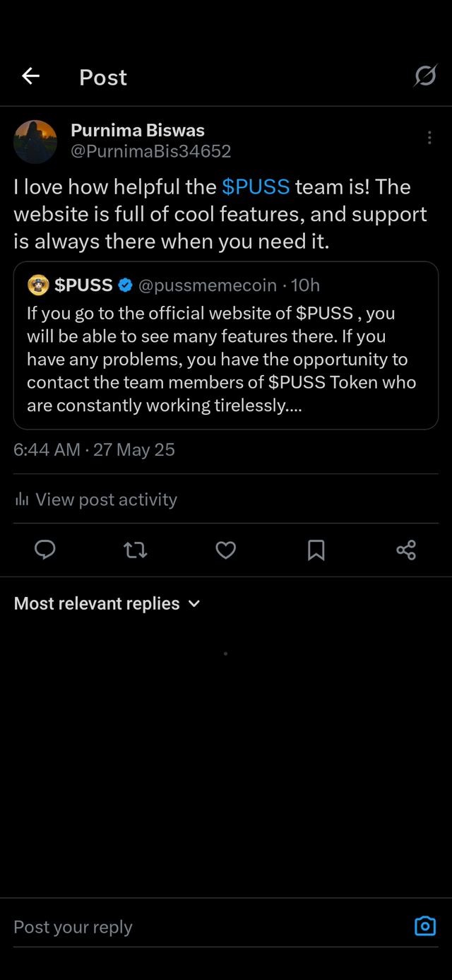Open Purnima Biswas' profile picture
The height and width of the screenshot is (980, 452).
pyautogui.click(x=35, y=141)
